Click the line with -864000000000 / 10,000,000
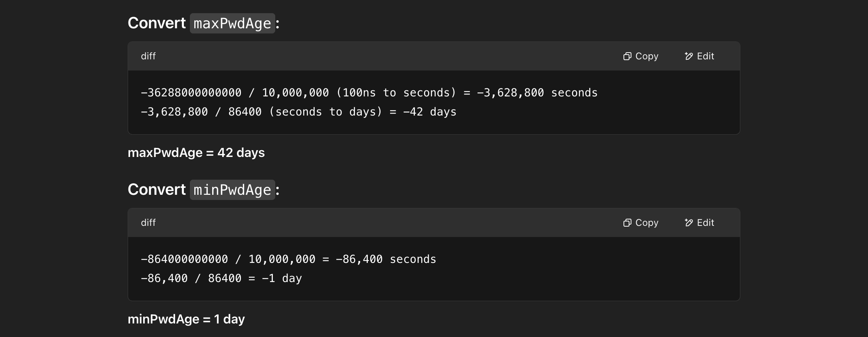 288,259
